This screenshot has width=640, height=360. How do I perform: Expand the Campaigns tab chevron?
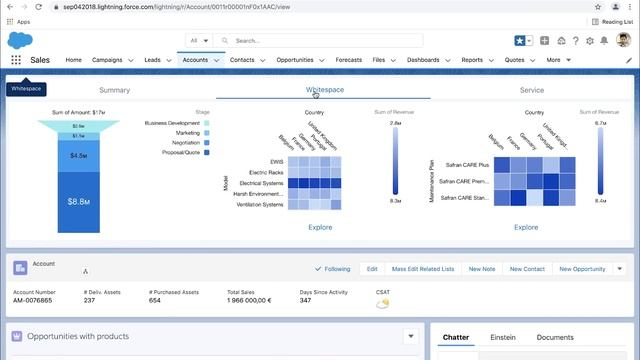pyautogui.click(x=131, y=60)
